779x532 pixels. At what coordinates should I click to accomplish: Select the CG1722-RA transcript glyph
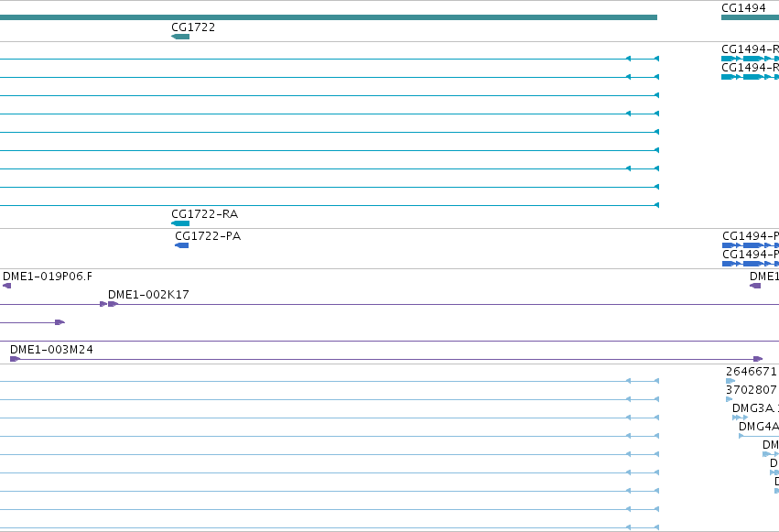click(180, 223)
